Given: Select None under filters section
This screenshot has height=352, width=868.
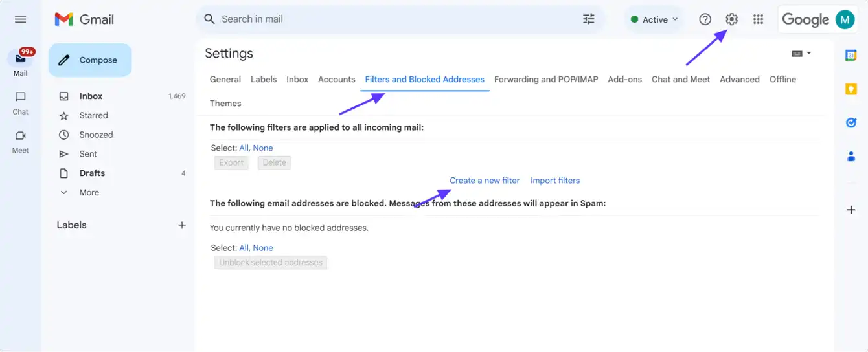Looking at the screenshot, I should 263,148.
